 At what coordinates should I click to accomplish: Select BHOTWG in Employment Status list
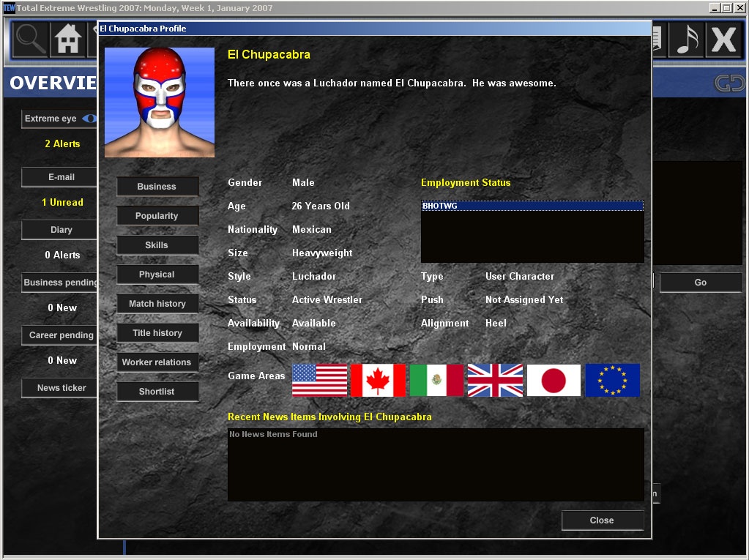pos(532,206)
